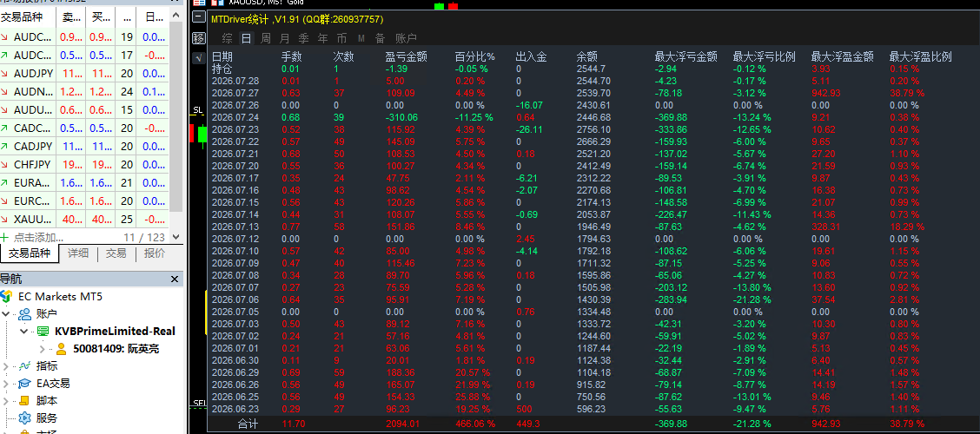Switch to the 综 summary tab in MTDriver

[228, 38]
